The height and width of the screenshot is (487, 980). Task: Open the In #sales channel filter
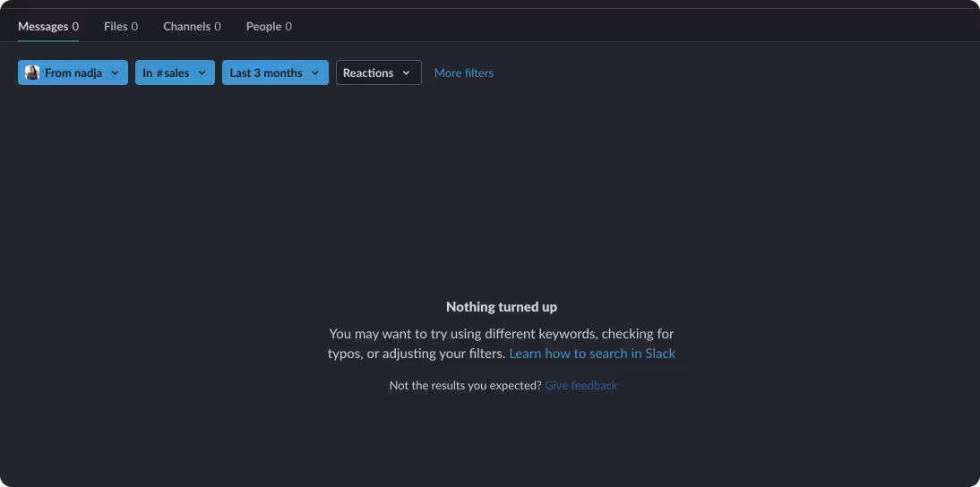(175, 73)
